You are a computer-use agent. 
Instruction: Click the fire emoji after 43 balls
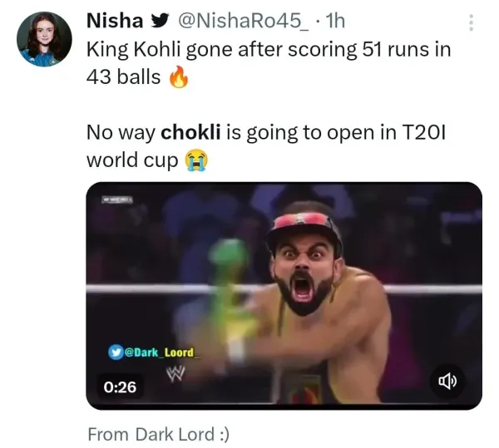179,77
